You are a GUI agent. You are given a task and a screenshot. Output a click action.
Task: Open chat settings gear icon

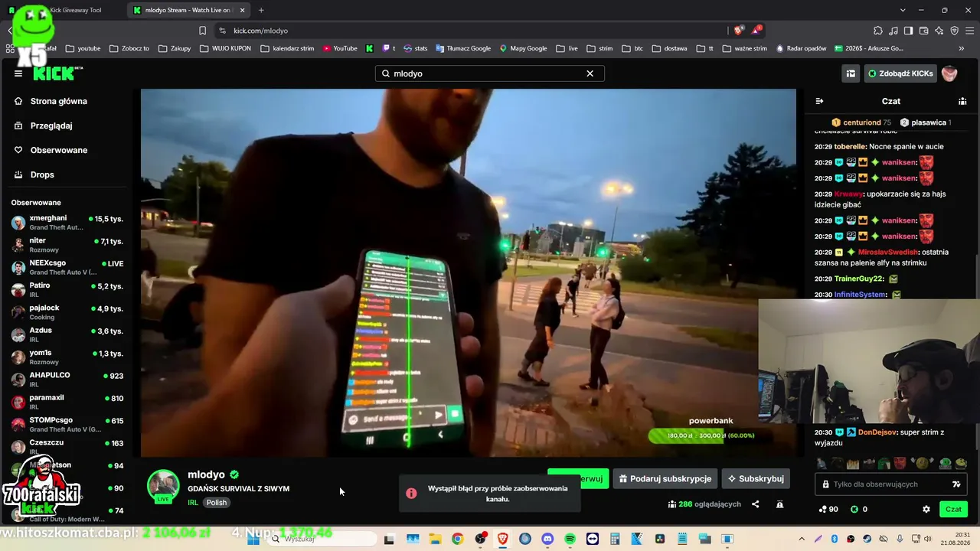(926, 509)
